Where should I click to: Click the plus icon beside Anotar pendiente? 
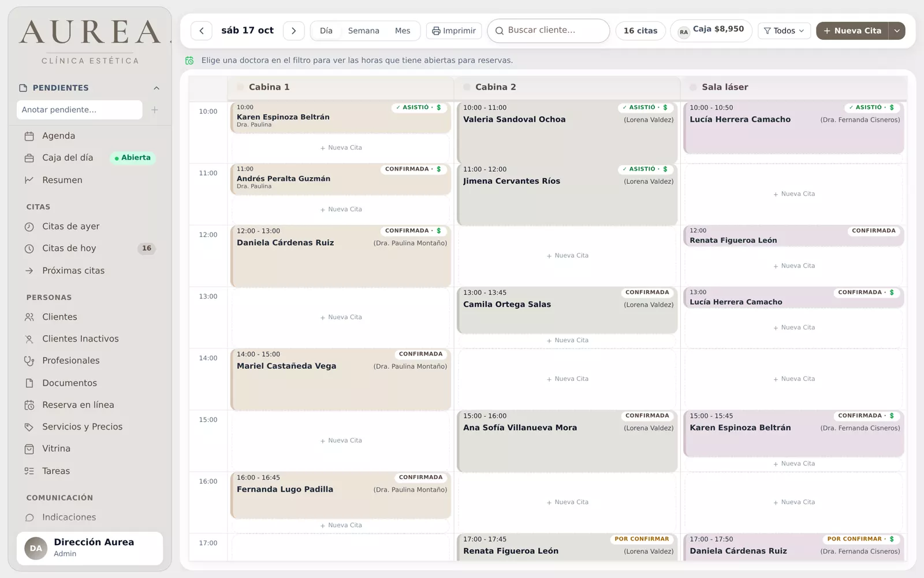coord(155,110)
